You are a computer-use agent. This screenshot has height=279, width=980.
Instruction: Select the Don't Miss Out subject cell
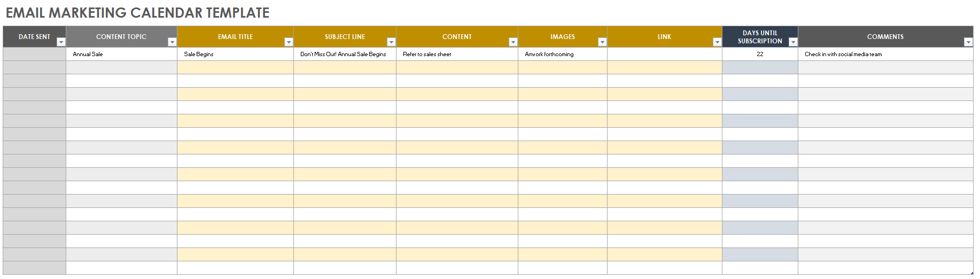tap(345, 54)
